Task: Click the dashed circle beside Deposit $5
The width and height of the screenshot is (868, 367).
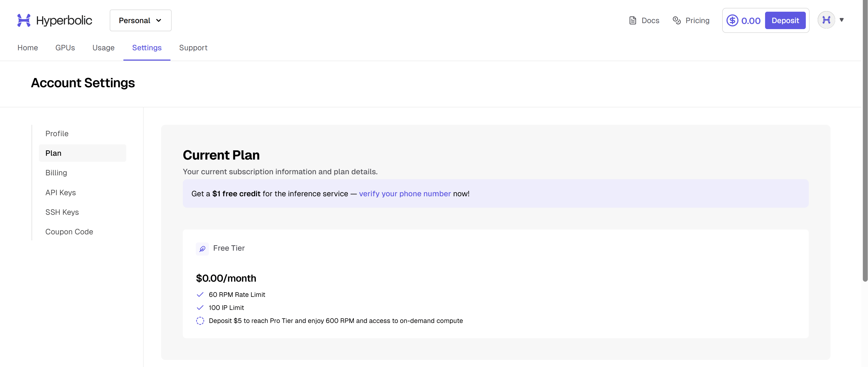Action: (x=200, y=321)
